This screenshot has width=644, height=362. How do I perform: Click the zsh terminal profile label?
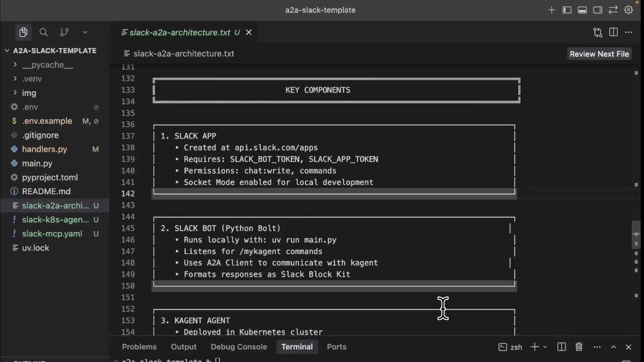click(x=510, y=347)
